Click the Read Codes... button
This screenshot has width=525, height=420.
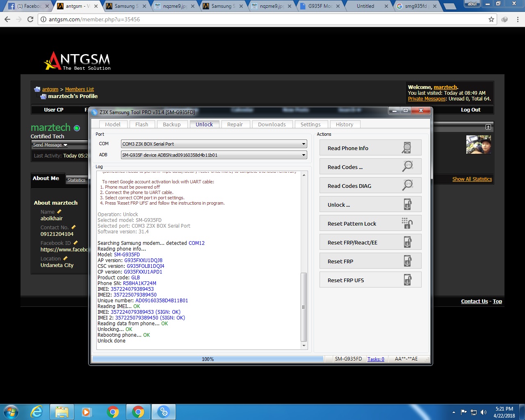pos(370,167)
